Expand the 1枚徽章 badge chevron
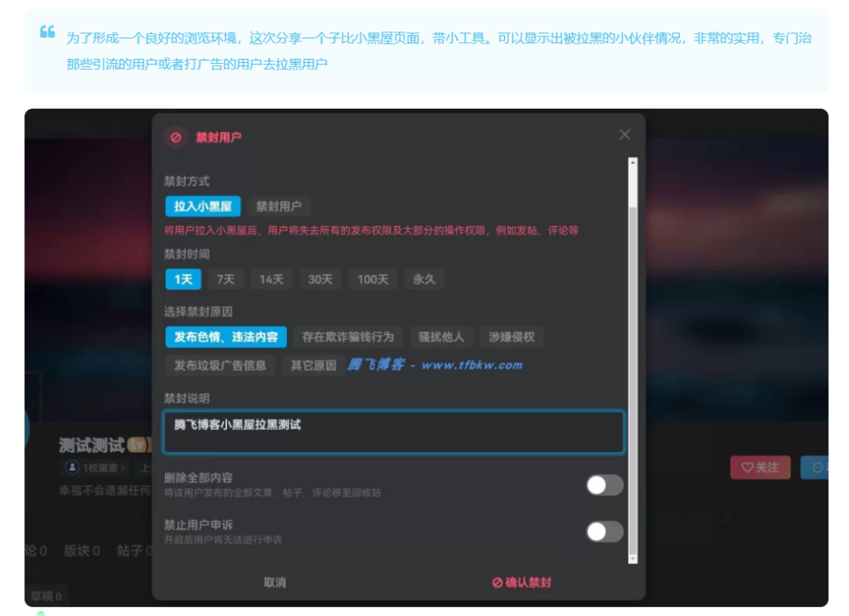The width and height of the screenshot is (849, 616). (123, 466)
